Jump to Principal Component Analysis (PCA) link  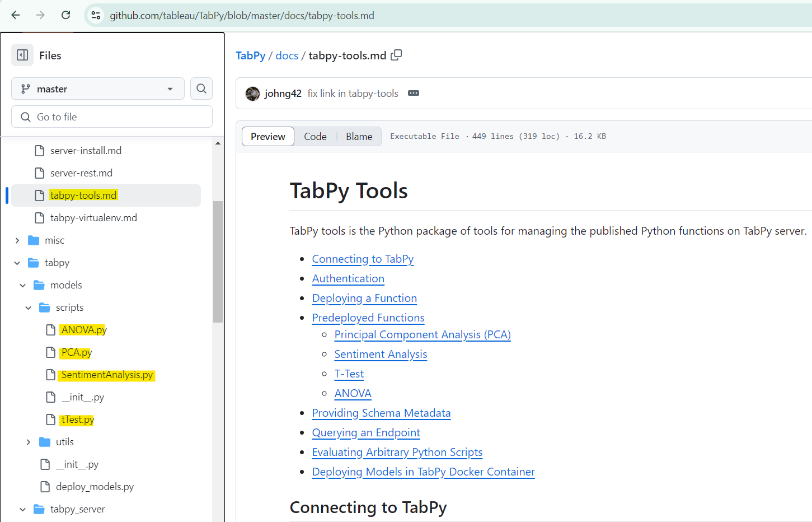click(x=423, y=334)
